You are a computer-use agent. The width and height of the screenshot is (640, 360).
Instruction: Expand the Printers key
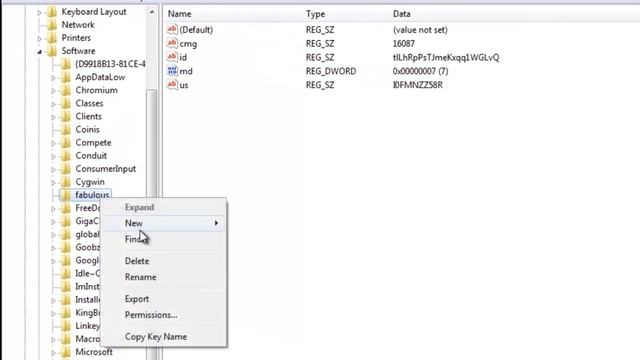[x=40, y=39]
